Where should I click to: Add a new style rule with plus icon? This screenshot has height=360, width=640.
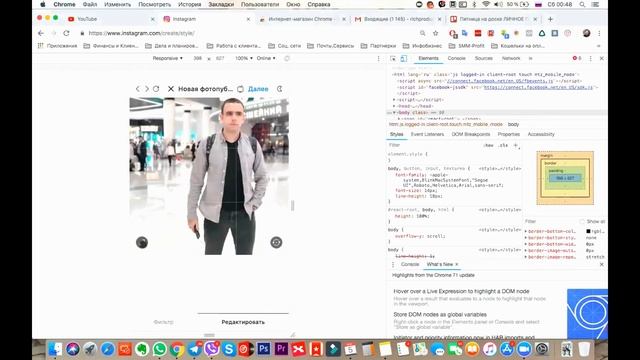point(516,145)
